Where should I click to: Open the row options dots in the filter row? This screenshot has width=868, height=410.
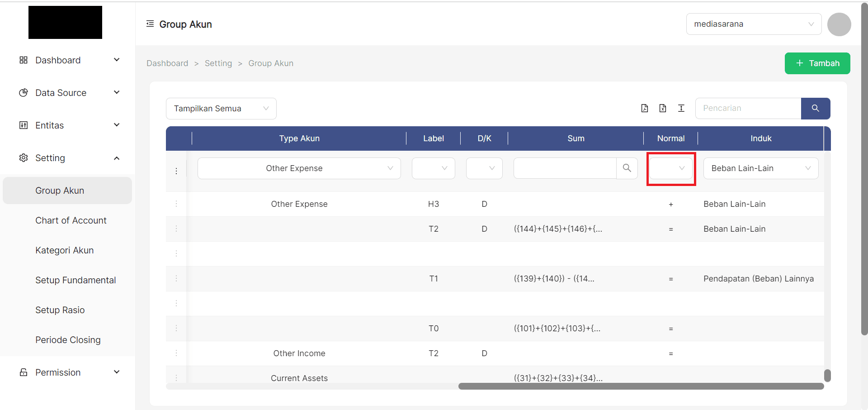click(176, 171)
